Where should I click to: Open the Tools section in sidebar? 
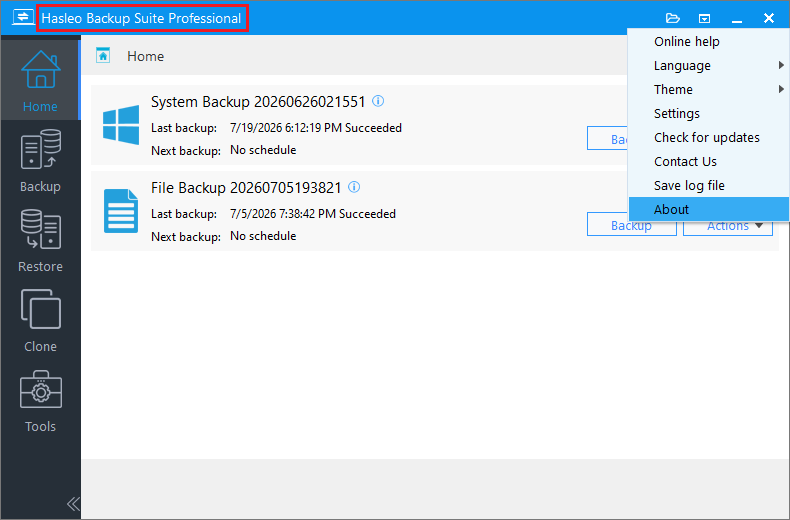click(40, 401)
